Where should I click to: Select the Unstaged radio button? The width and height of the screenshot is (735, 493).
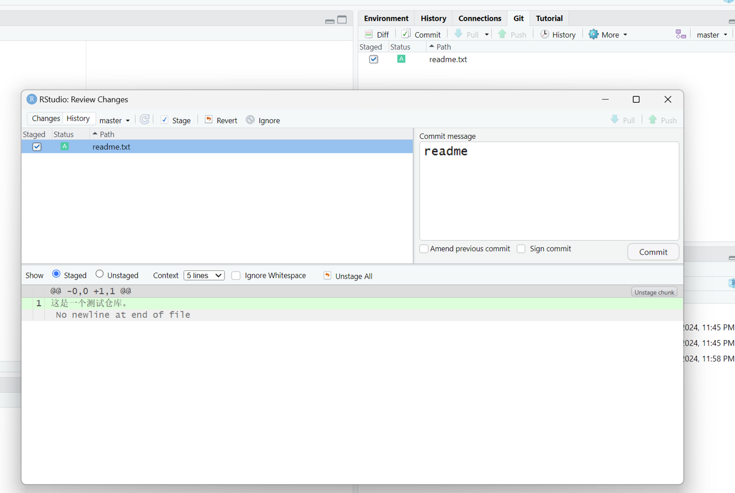pyautogui.click(x=100, y=274)
